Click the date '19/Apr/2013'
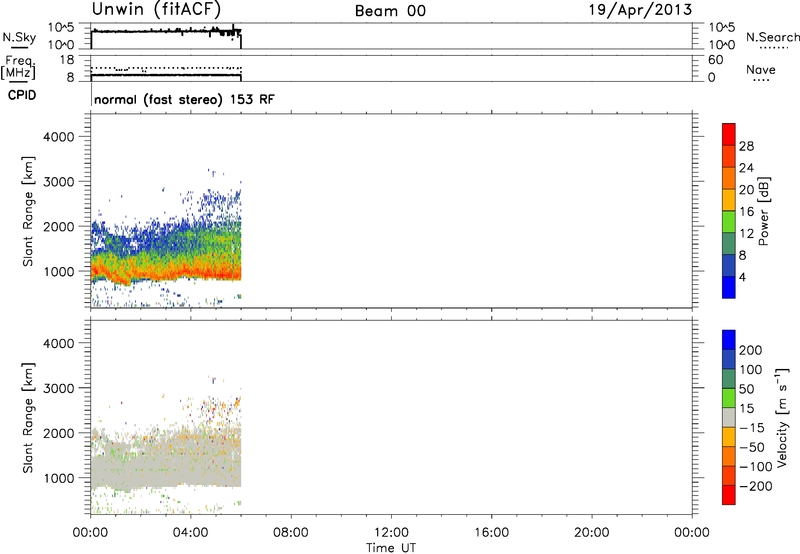The width and height of the screenshot is (800, 554). click(x=640, y=10)
